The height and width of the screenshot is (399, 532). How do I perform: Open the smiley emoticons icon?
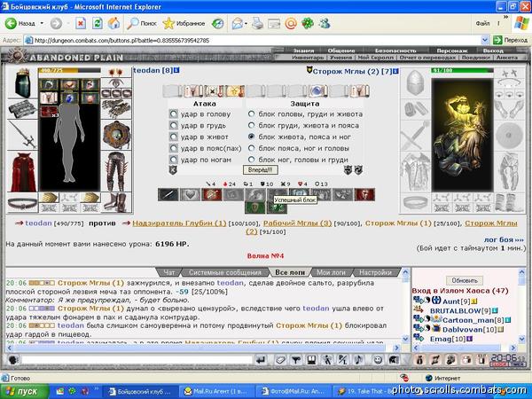pos(378,360)
